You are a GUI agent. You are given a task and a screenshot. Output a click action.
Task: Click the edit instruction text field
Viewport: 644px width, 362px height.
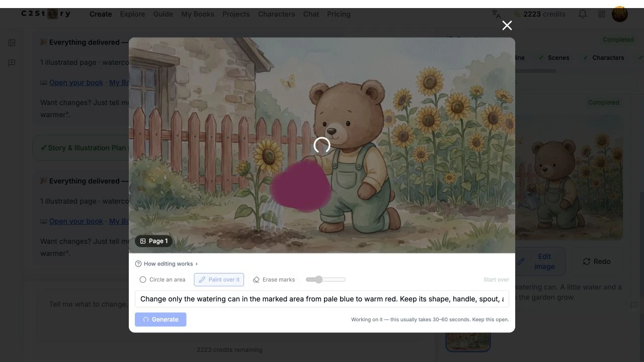[x=322, y=299]
